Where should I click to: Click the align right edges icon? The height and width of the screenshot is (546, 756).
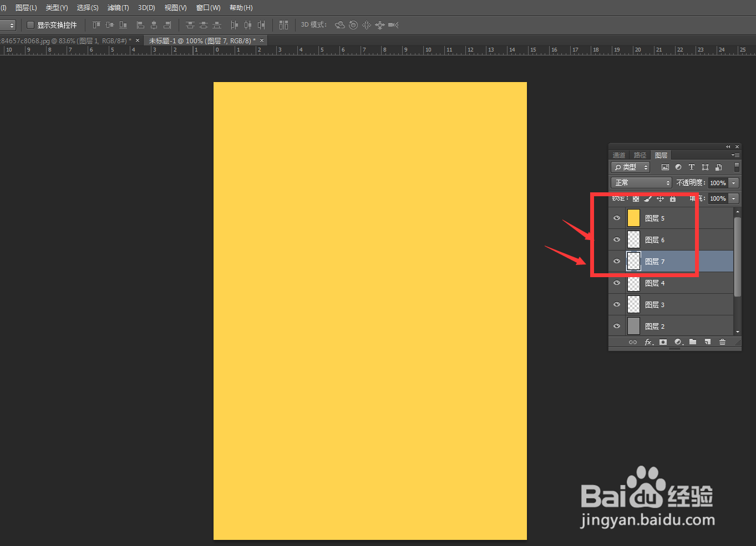click(x=167, y=25)
